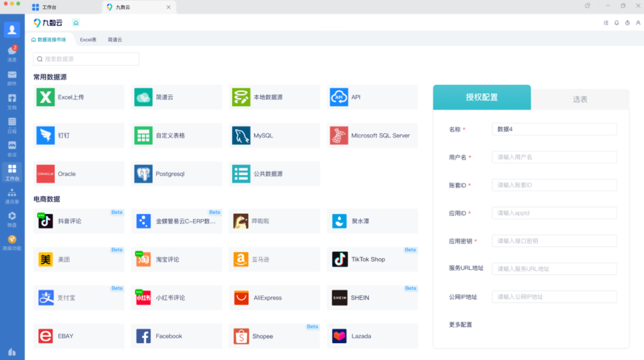This screenshot has width=644, height=360.
Task: Open the Excel上传 data source
Action: 79,97
